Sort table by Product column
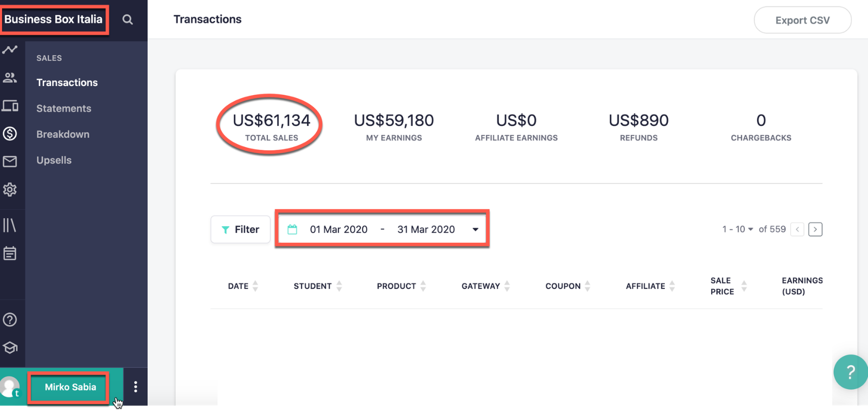The width and height of the screenshot is (868, 414). (x=401, y=286)
